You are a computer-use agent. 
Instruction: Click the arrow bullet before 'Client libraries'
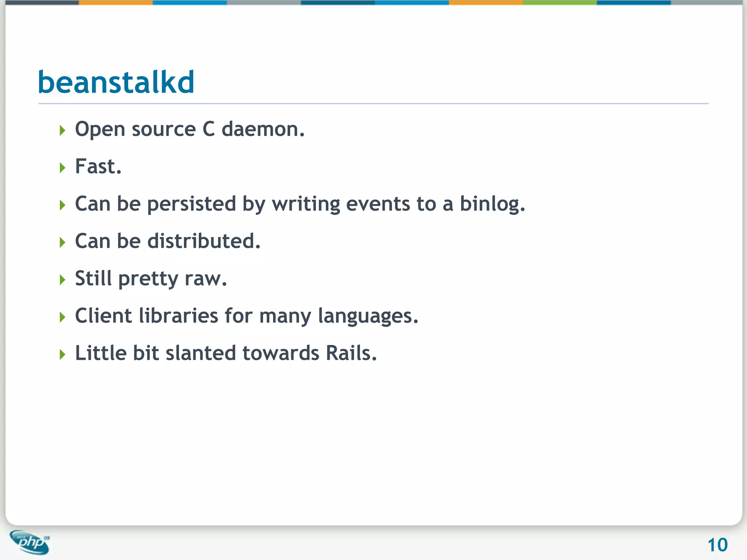click(x=62, y=317)
